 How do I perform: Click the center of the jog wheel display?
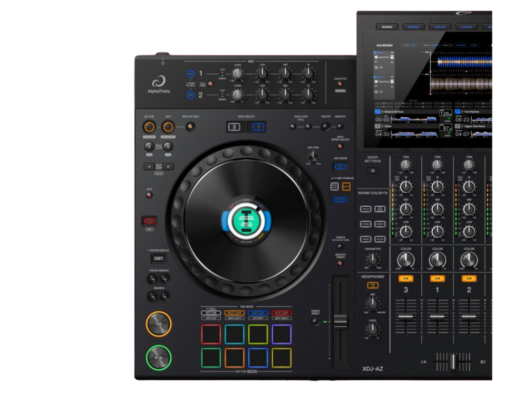pyautogui.click(x=246, y=221)
